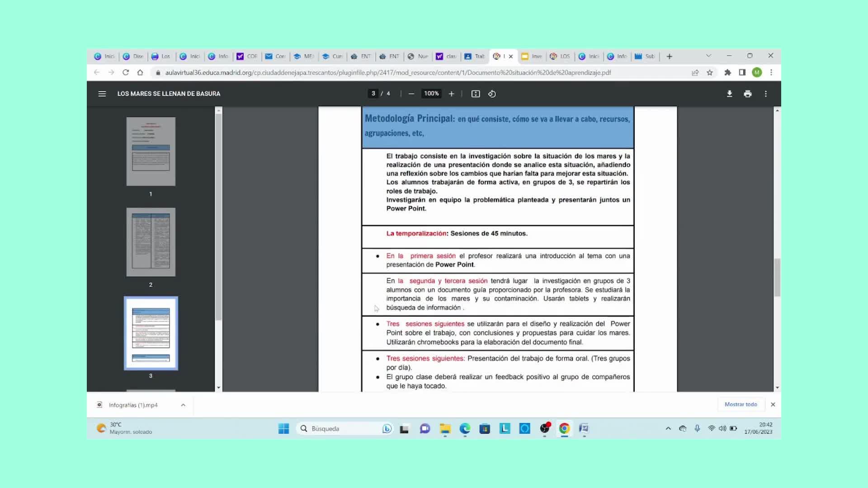
Task: Click the PDF zoom in plus button
Action: (451, 94)
